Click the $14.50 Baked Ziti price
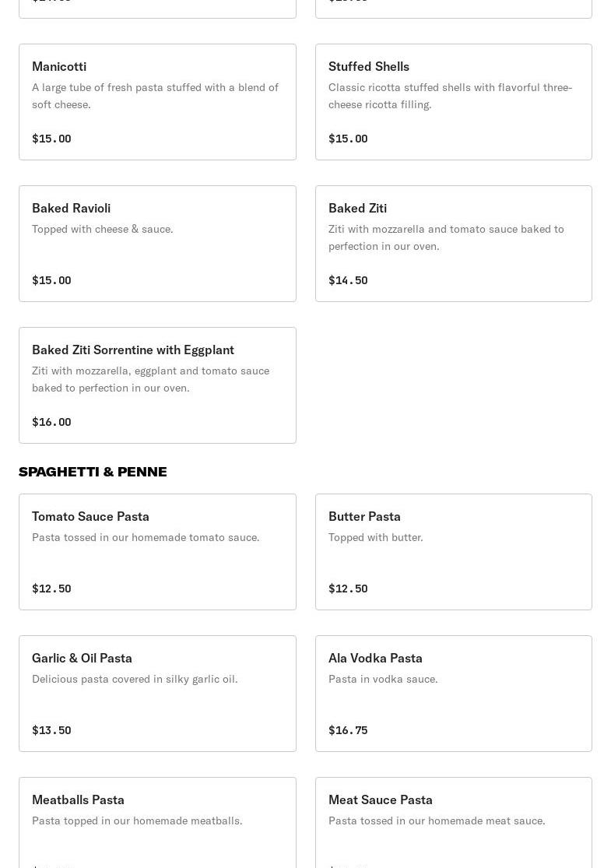 click(x=348, y=280)
